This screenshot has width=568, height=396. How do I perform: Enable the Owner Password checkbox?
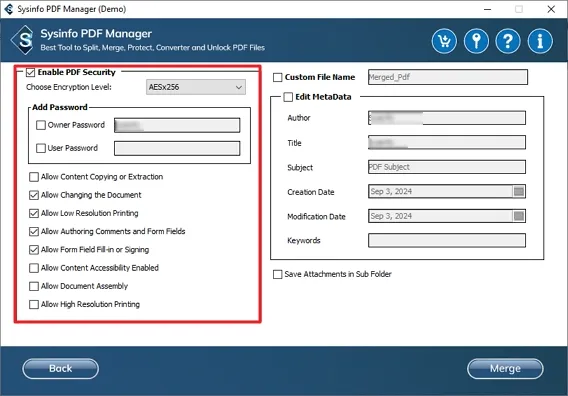[x=41, y=125]
